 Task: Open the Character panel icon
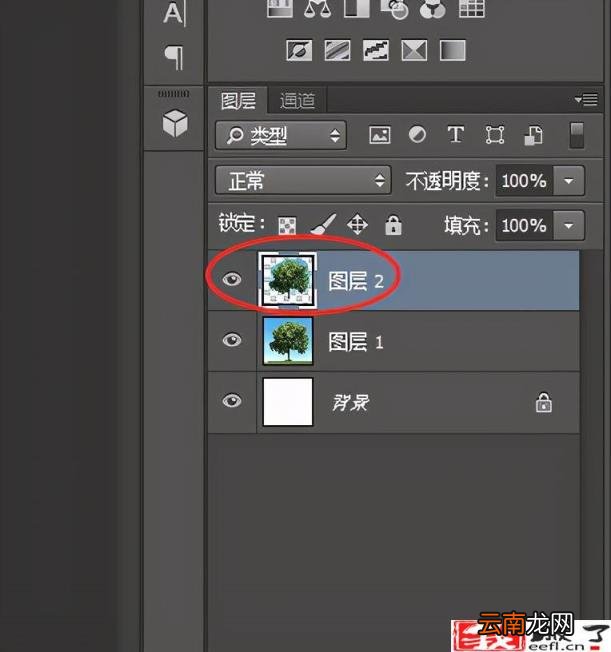pyautogui.click(x=173, y=12)
